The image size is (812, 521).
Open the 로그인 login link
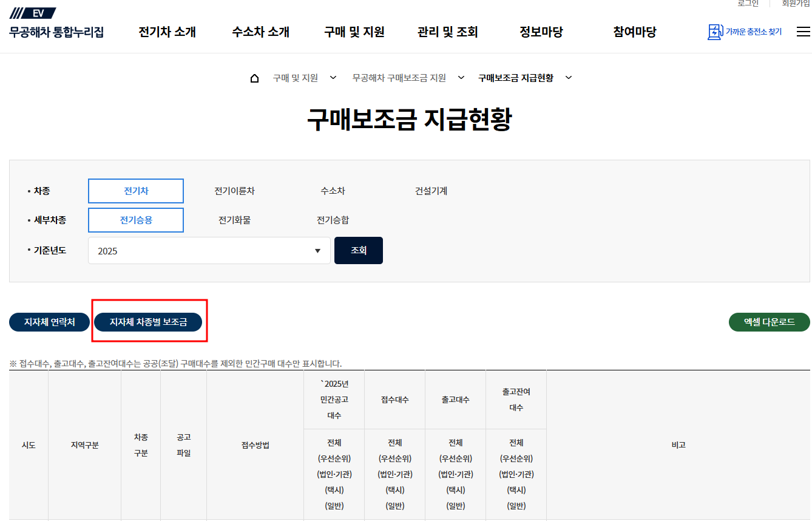(x=749, y=4)
